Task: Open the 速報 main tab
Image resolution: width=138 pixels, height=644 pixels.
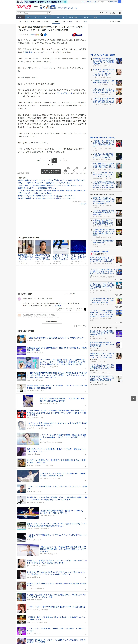Action: point(28,17)
